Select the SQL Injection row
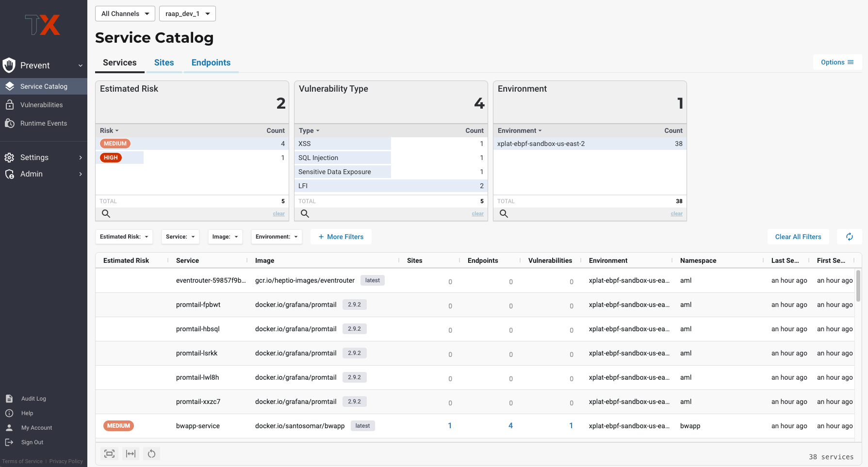The height and width of the screenshot is (467, 868). coord(391,158)
